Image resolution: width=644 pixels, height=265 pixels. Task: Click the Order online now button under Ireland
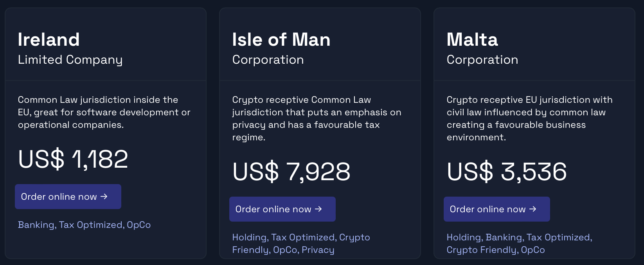pyautogui.click(x=68, y=197)
